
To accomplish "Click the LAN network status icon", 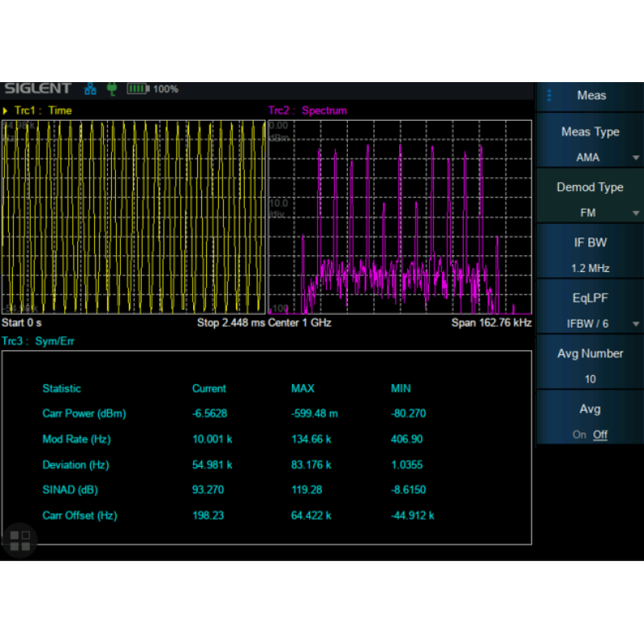I will click(90, 89).
